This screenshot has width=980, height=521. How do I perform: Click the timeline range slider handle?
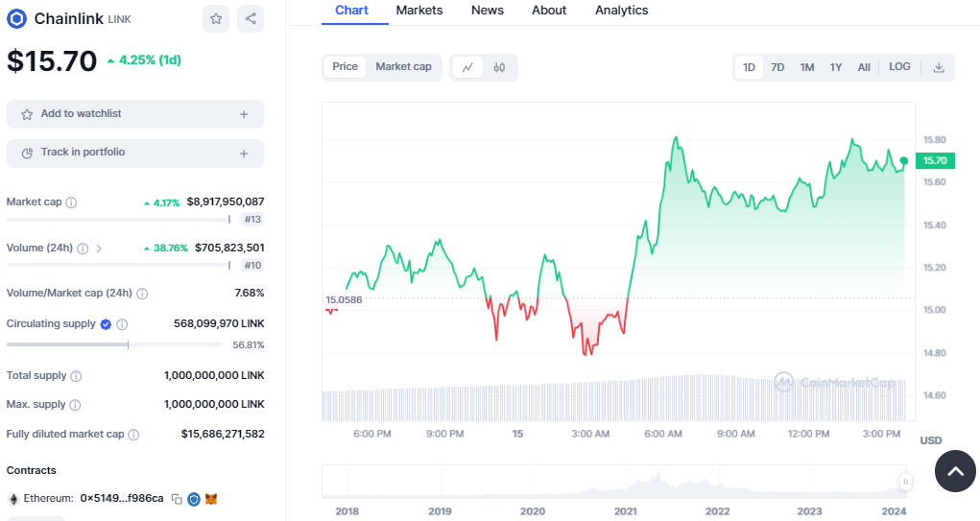pyautogui.click(x=904, y=482)
